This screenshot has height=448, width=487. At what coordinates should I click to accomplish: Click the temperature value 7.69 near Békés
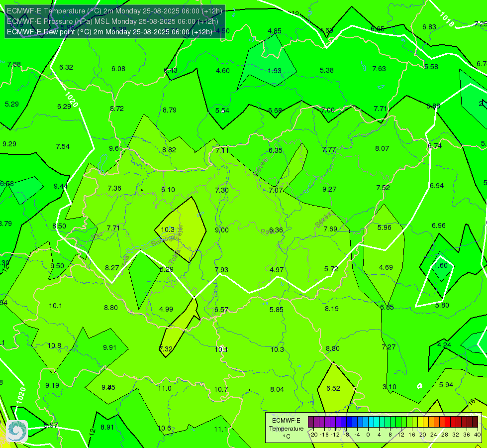(330, 229)
